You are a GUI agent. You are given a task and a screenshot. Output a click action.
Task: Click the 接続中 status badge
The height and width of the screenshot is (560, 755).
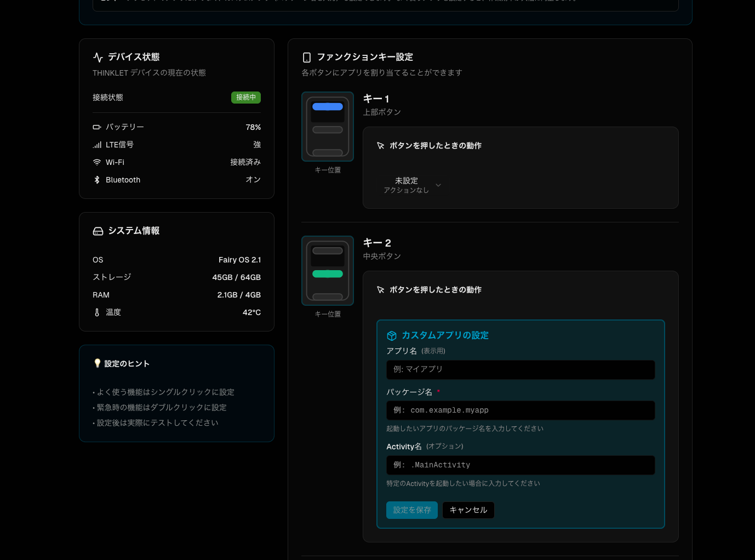tap(246, 98)
